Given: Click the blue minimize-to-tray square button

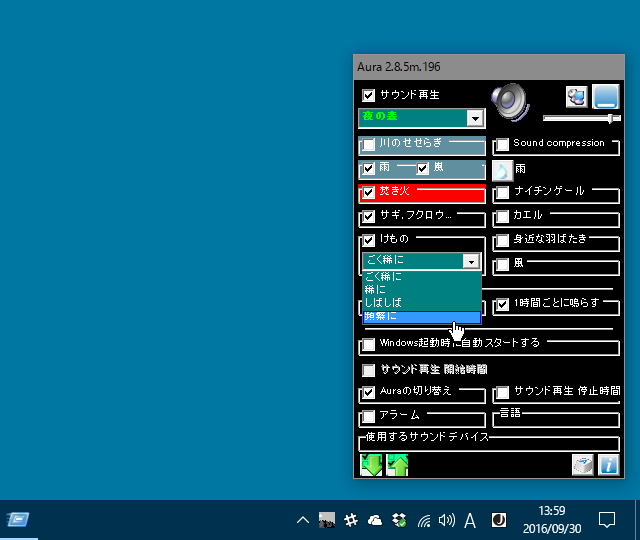Looking at the screenshot, I should [x=606, y=97].
